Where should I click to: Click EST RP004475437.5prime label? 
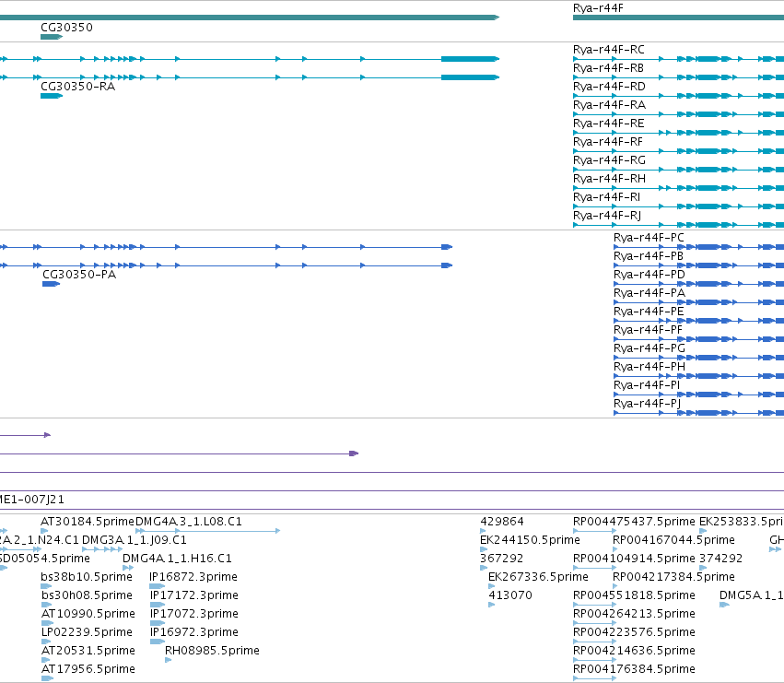[x=634, y=522]
